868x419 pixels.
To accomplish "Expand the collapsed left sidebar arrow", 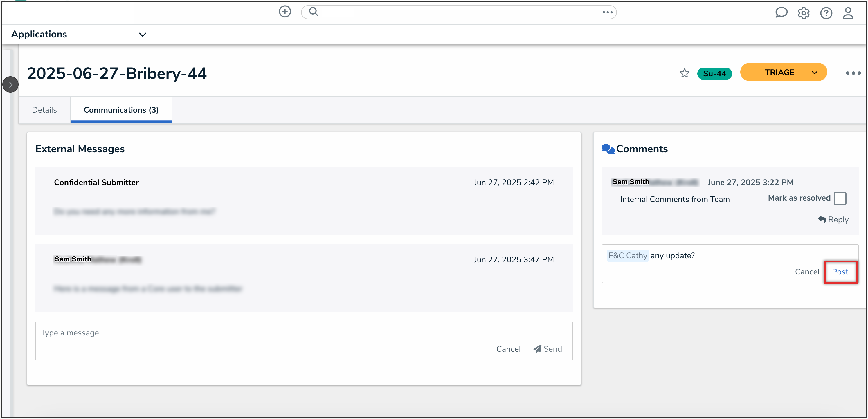I will tap(10, 84).
